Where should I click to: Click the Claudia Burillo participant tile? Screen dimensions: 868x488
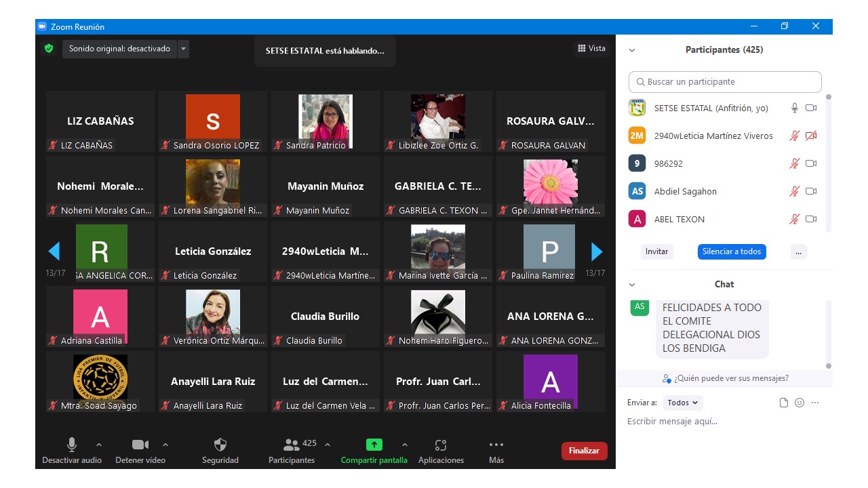tap(325, 317)
